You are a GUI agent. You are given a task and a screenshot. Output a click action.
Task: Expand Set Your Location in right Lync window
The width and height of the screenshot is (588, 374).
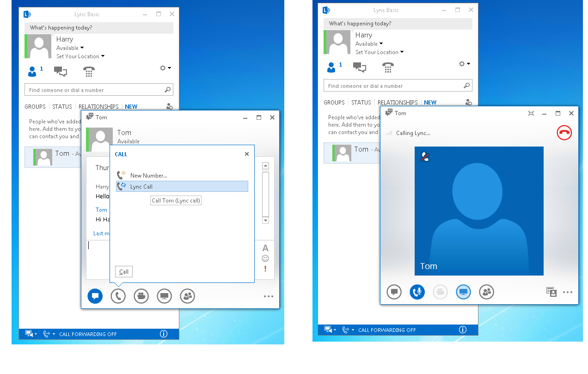(380, 52)
